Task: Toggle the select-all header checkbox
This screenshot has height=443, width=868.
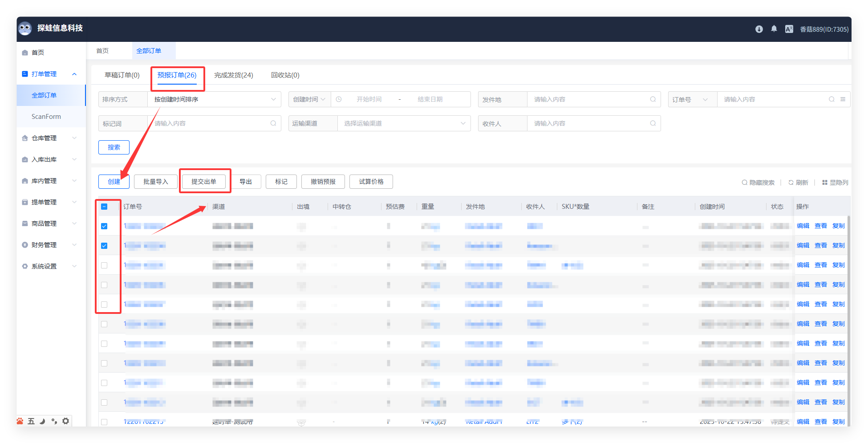Action: (104, 207)
